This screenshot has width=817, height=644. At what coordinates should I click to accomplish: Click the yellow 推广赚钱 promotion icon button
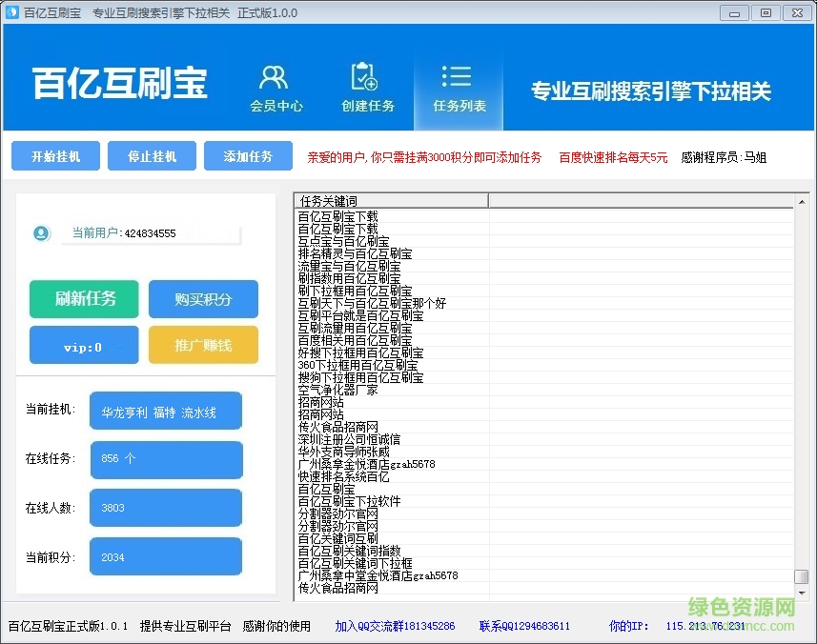coord(203,346)
